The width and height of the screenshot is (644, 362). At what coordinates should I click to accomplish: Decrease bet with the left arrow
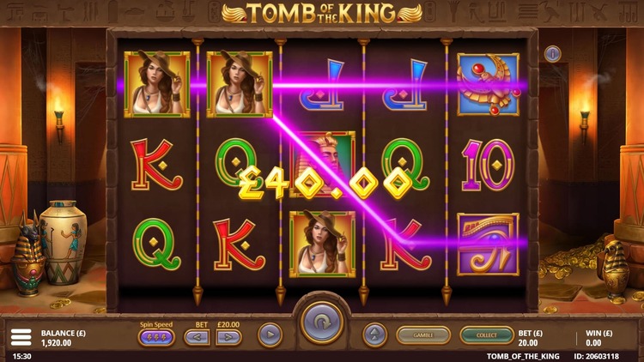click(197, 337)
